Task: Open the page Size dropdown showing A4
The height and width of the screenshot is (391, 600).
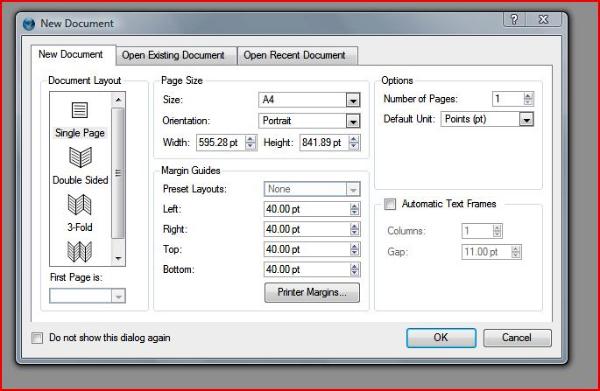Action: pos(309,100)
